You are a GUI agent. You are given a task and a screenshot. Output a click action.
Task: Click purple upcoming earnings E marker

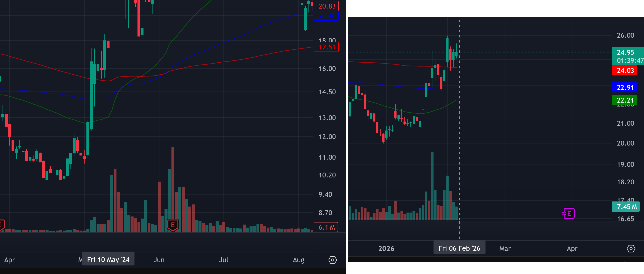click(x=569, y=213)
